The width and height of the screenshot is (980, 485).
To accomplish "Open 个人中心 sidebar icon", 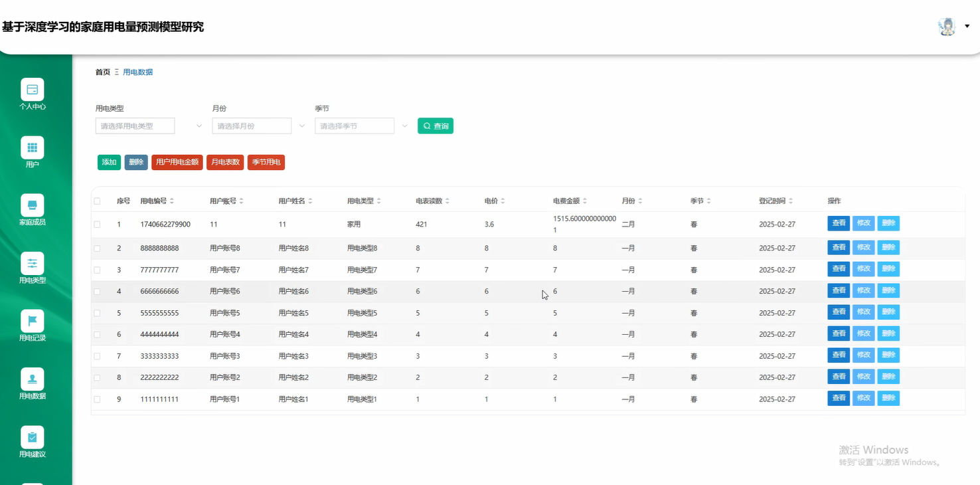I will point(32,89).
